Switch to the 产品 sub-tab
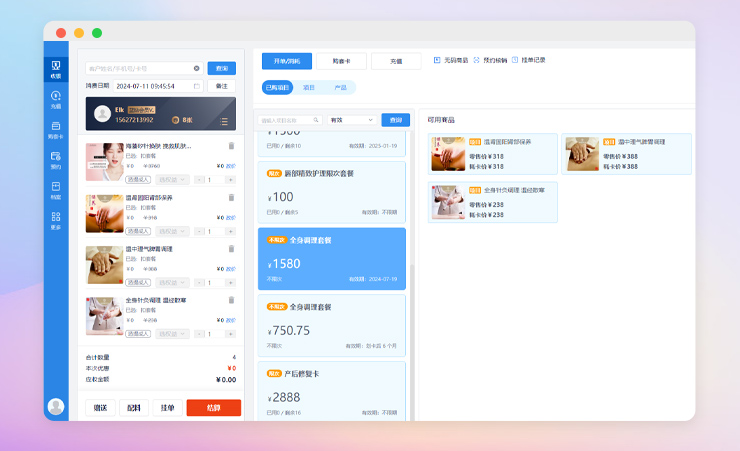This screenshot has width=740, height=451. (340, 88)
